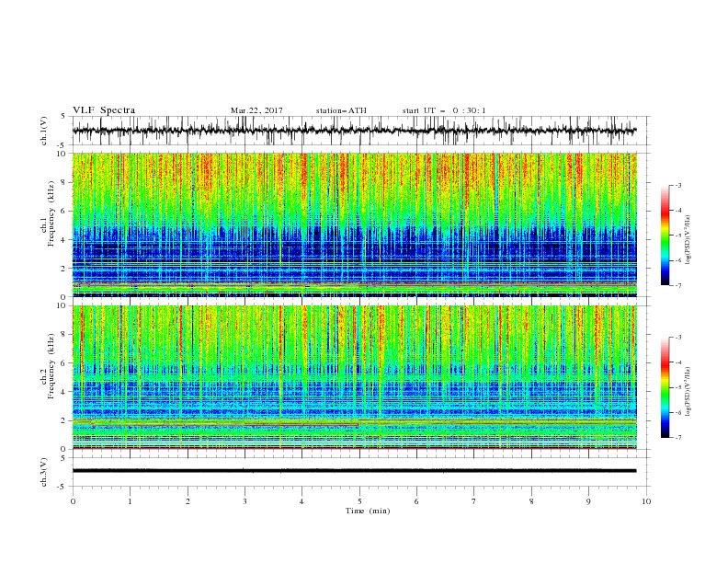Click the ch.1 spectrogram plot

[355, 224]
